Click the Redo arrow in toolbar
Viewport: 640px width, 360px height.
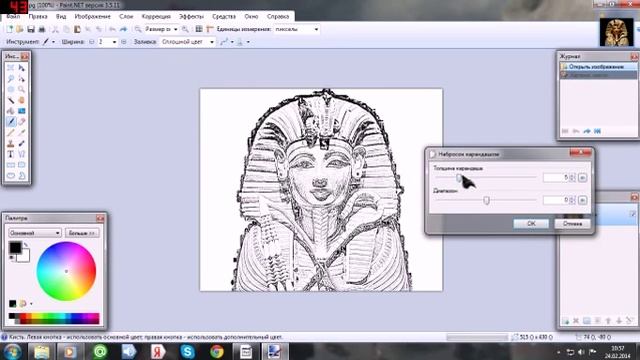[x=123, y=29]
